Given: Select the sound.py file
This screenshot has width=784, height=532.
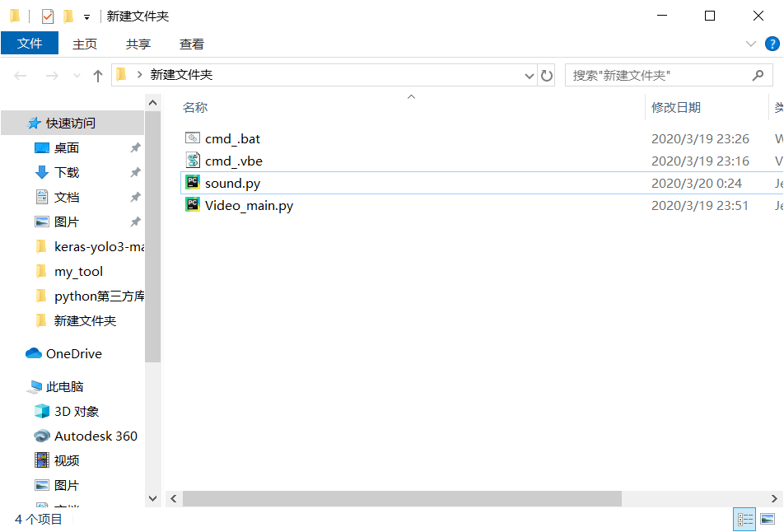Looking at the screenshot, I should pos(232,183).
